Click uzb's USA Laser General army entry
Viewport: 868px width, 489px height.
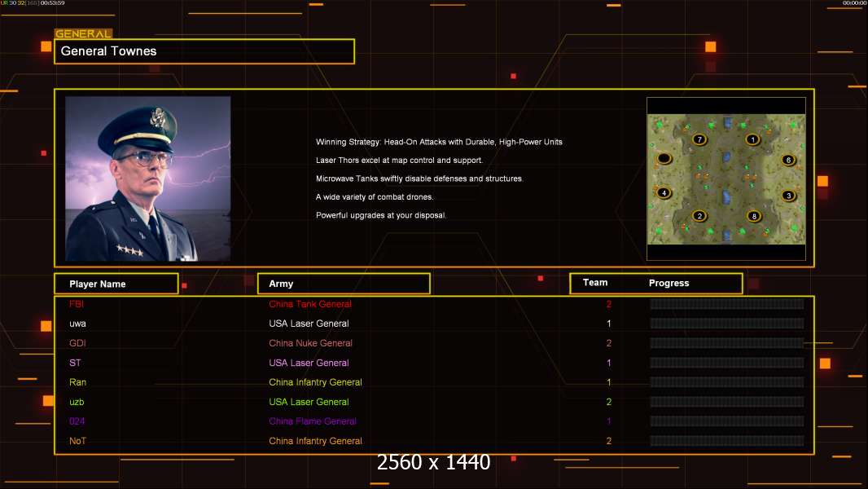tap(309, 402)
